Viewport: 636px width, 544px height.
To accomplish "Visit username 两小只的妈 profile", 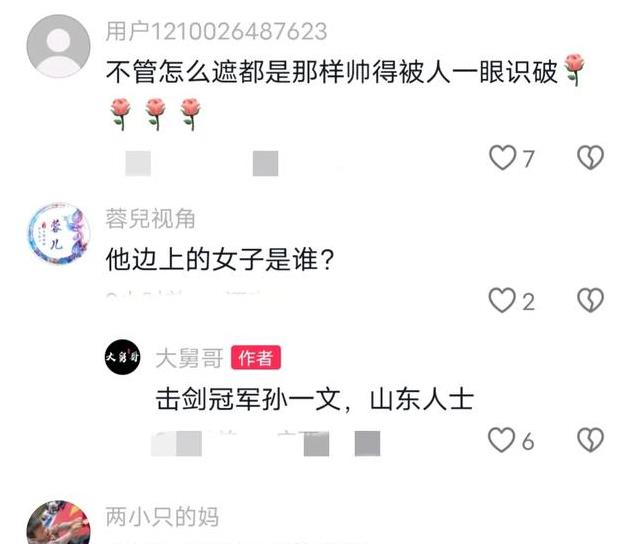I will 162,517.
